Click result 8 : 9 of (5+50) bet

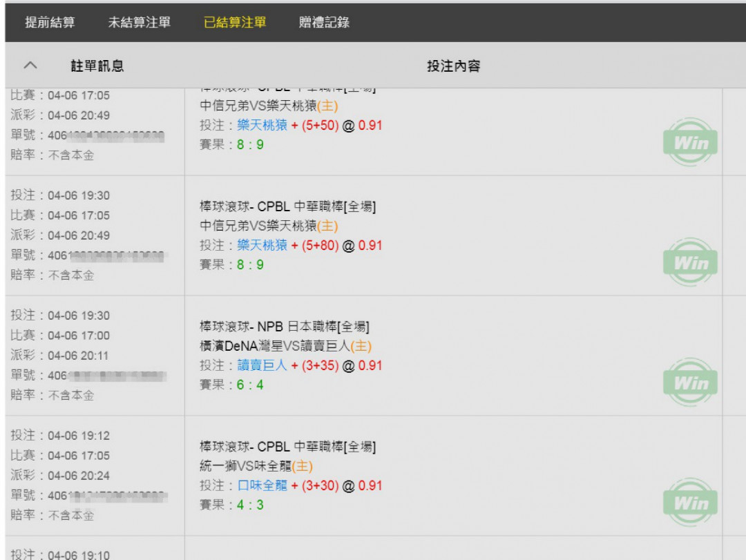click(250, 144)
